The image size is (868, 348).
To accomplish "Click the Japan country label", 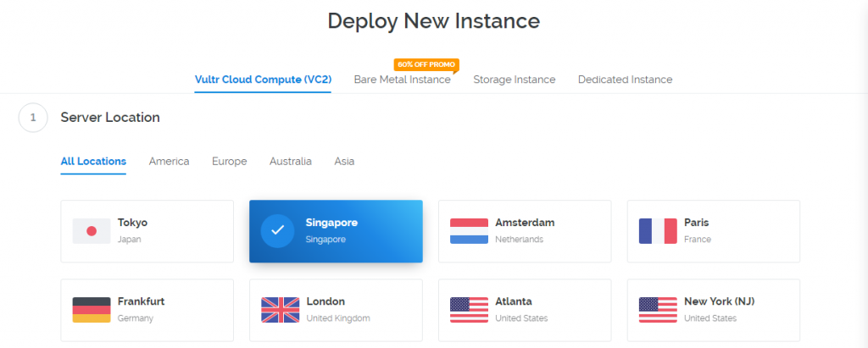I will (x=130, y=240).
